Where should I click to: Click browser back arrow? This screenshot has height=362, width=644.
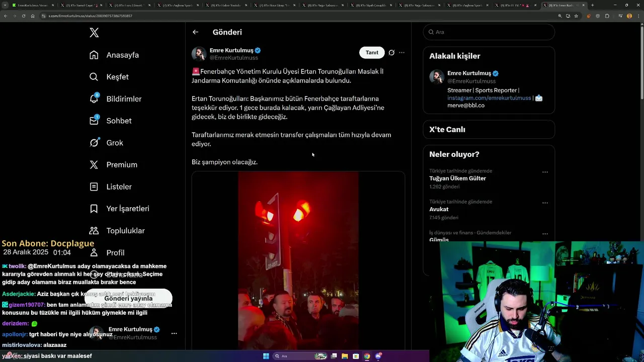6,16
